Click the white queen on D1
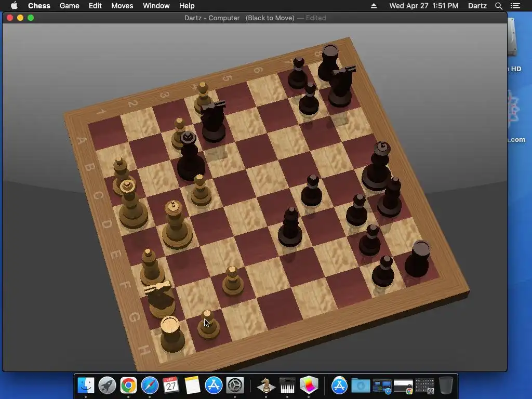 [x=132, y=204]
